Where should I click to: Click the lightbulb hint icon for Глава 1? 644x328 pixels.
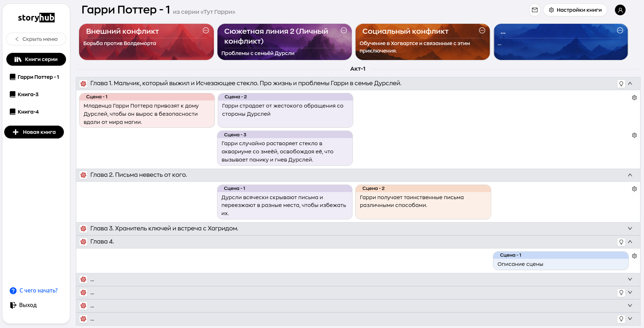621,84
